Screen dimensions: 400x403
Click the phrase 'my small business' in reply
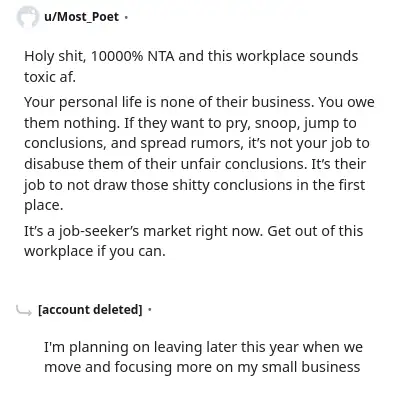pos(299,367)
